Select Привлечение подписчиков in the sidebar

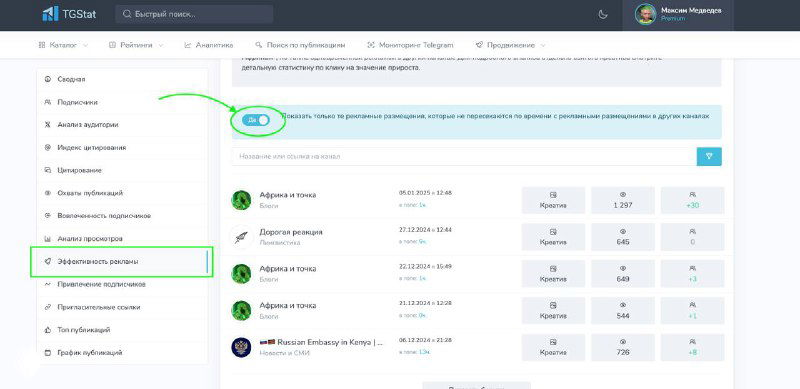(122, 284)
